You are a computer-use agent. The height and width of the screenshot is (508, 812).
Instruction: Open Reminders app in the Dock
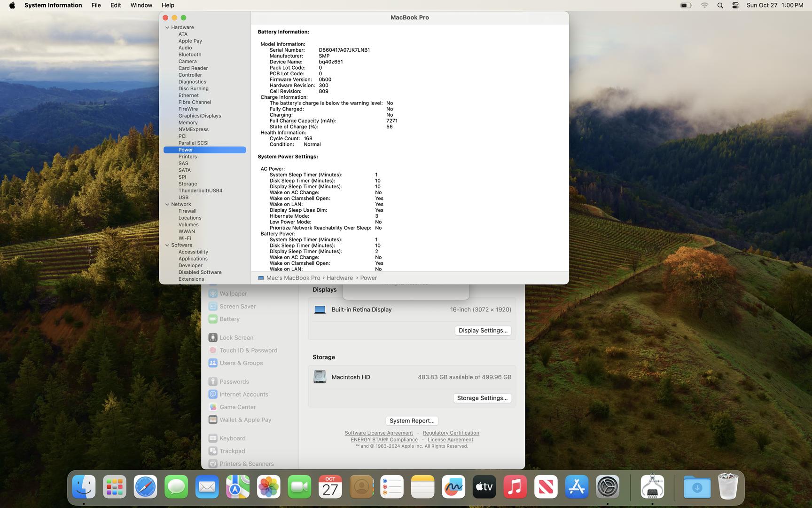click(392, 487)
